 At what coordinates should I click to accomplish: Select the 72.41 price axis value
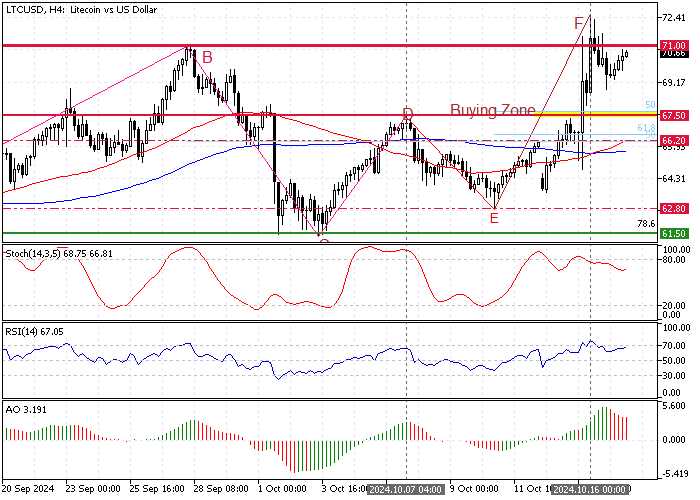point(674,18)
